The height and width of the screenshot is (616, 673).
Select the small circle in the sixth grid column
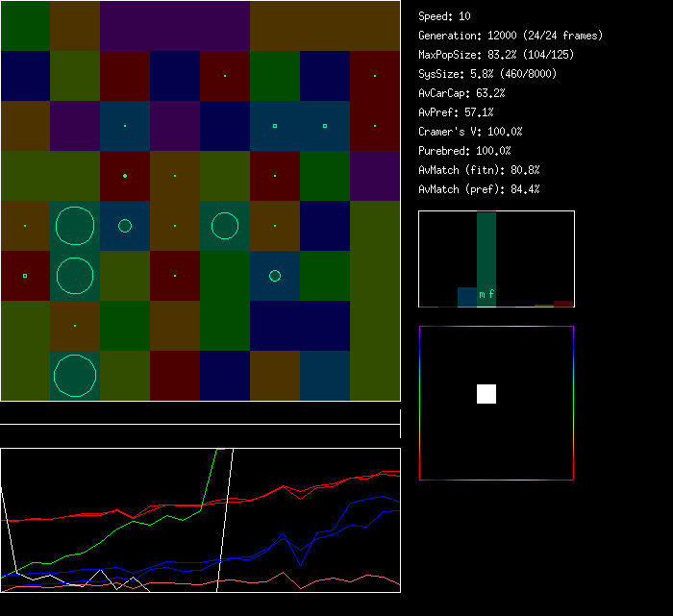pos(275,276)
